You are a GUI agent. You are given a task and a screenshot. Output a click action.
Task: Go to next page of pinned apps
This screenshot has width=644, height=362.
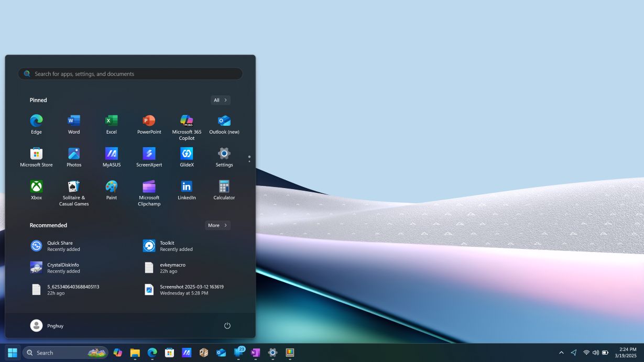(x=249, y=161)
